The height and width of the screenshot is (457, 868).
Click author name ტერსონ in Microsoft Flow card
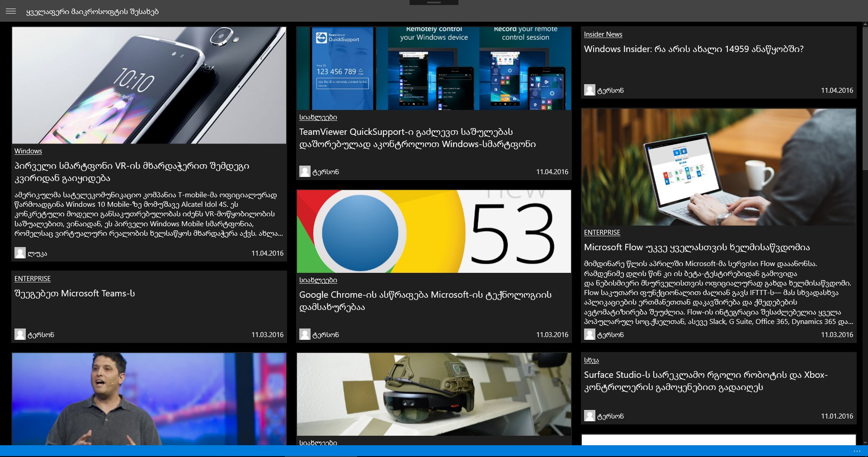click(x=610, y=335)
